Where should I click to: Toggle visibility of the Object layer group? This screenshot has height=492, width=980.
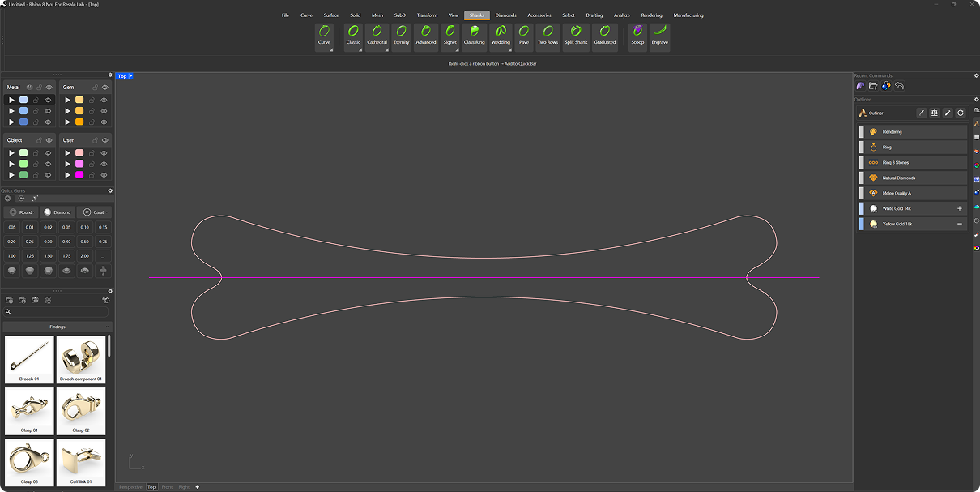pos(49,140)
